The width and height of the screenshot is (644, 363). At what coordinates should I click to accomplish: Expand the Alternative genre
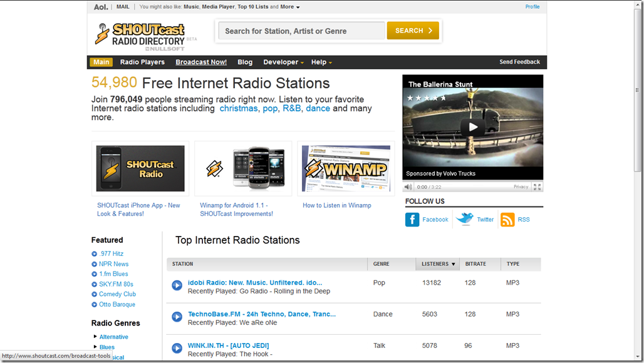pos(95,336)
